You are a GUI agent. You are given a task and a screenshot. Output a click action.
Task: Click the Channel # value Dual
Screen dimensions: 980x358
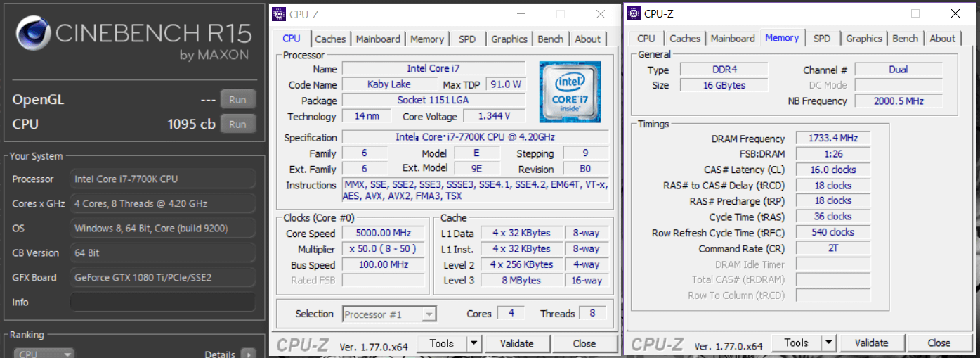point(898,70)
